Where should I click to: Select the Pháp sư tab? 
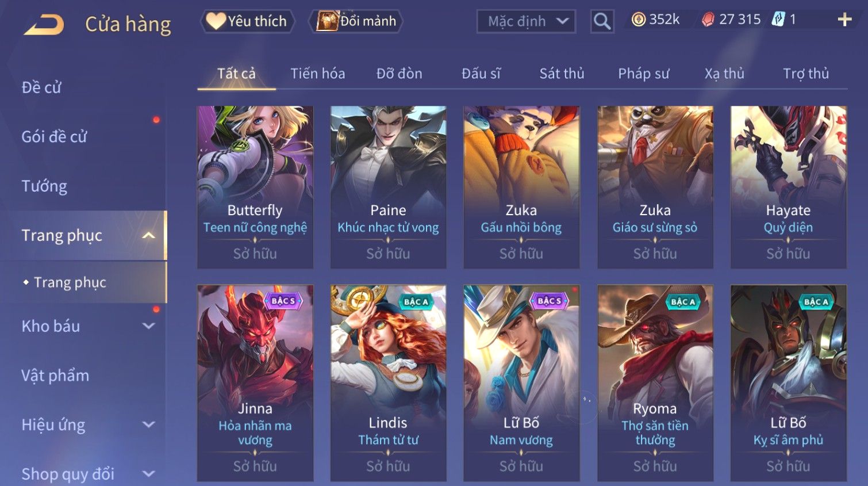643,74
